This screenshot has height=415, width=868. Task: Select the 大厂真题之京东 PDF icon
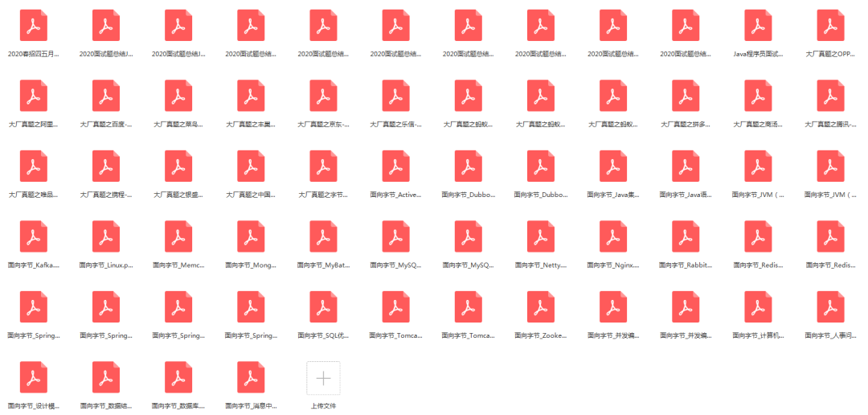pyautogui.click(x=324, y=96)
